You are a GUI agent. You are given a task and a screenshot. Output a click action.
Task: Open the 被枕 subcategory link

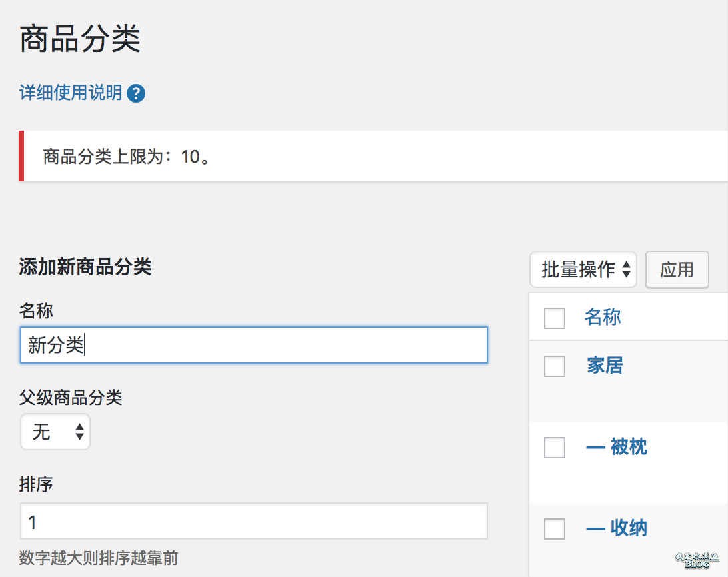point(617,446)
